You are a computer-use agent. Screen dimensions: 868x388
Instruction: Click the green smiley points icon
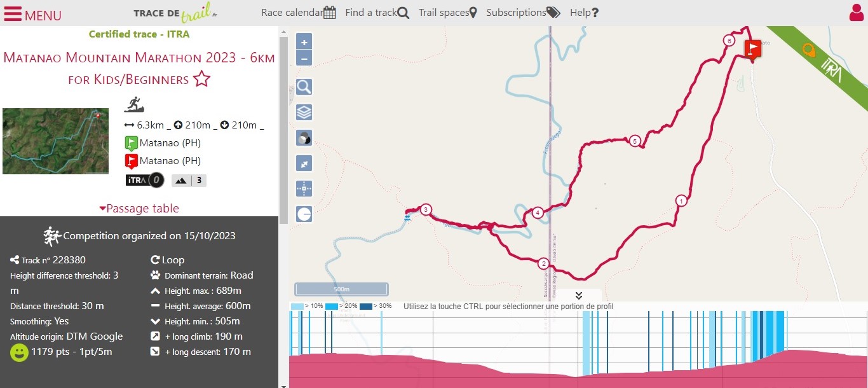pos(19,352)
